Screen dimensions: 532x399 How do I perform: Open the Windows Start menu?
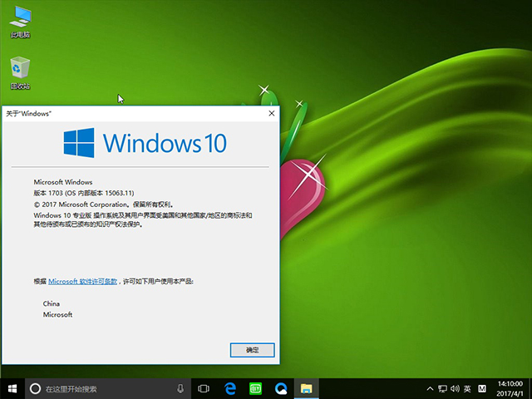click(12, 388)
